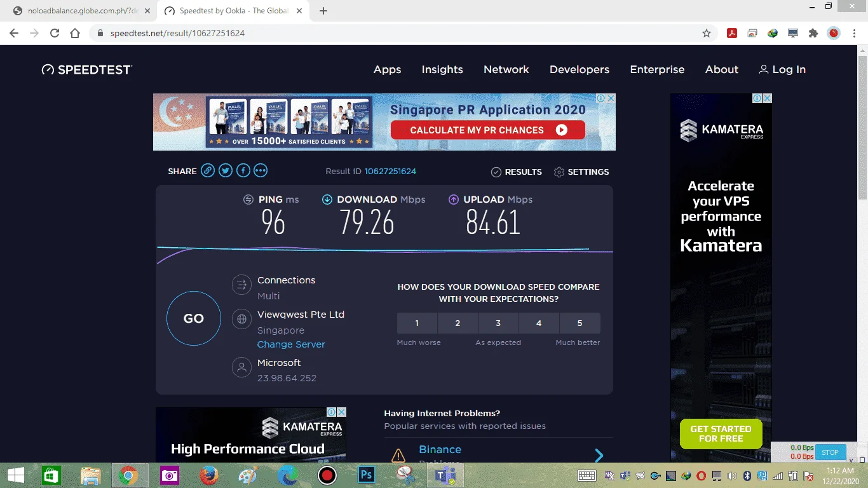Open the browser home page
Viewport: 868px width, 488px height.
(75, 33)
